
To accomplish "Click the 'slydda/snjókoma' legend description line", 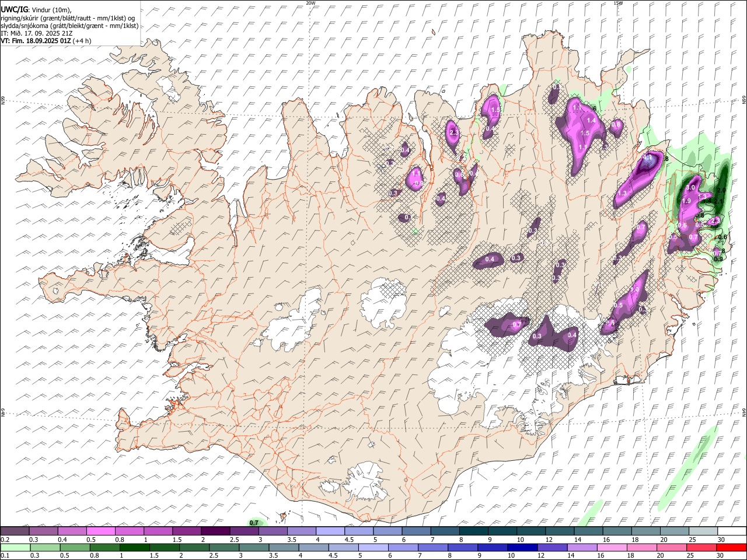I will click(69, 26).
